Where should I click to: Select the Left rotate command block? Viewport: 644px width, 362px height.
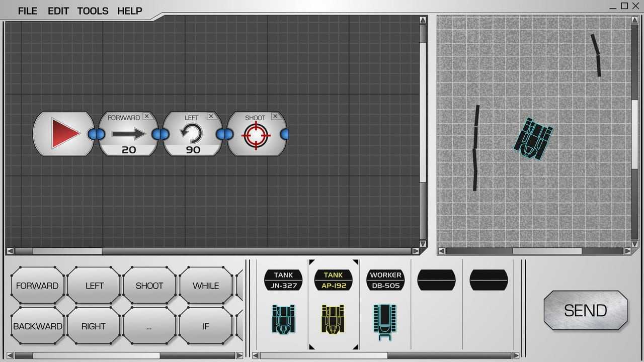[192, 134]
